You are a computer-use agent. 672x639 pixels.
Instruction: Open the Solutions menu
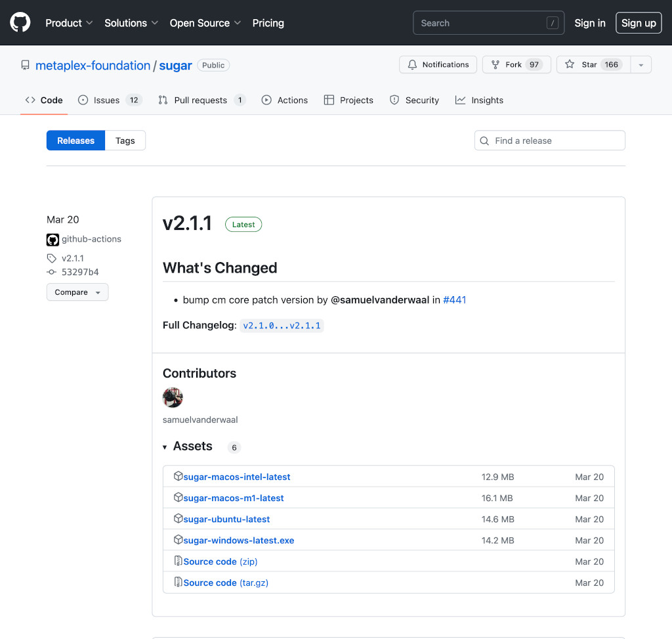[131, 23]
